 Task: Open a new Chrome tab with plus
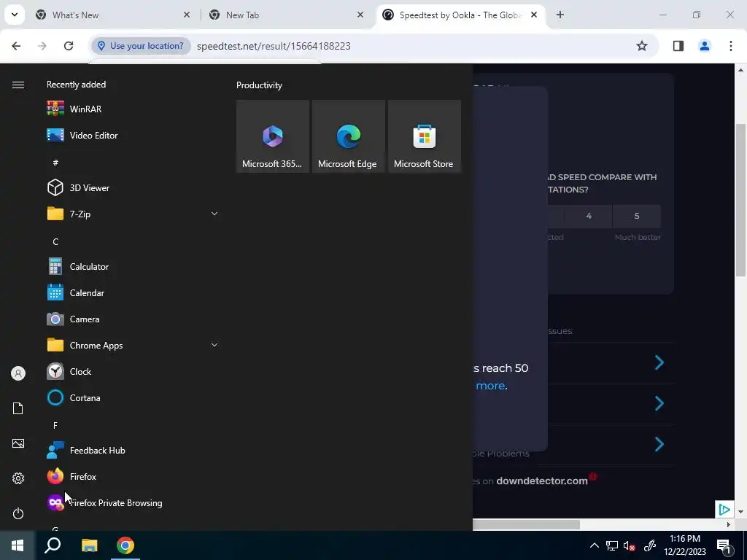point(560,15)
